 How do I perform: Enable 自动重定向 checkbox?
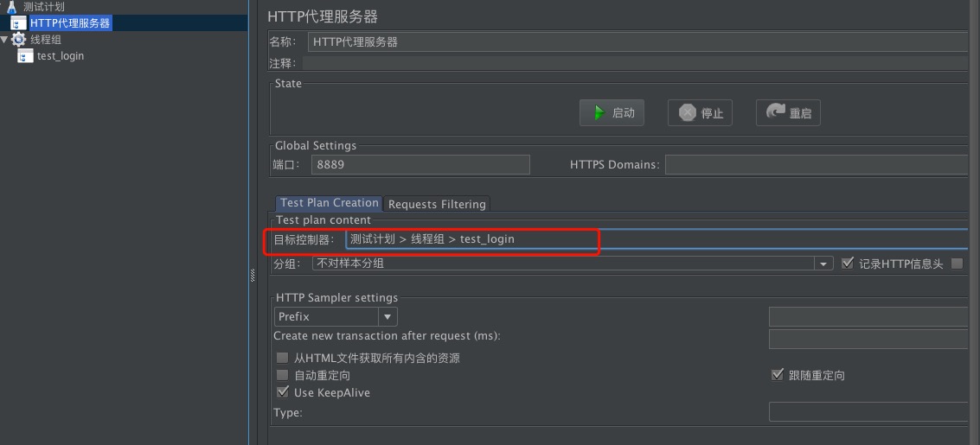pos(283,375)
